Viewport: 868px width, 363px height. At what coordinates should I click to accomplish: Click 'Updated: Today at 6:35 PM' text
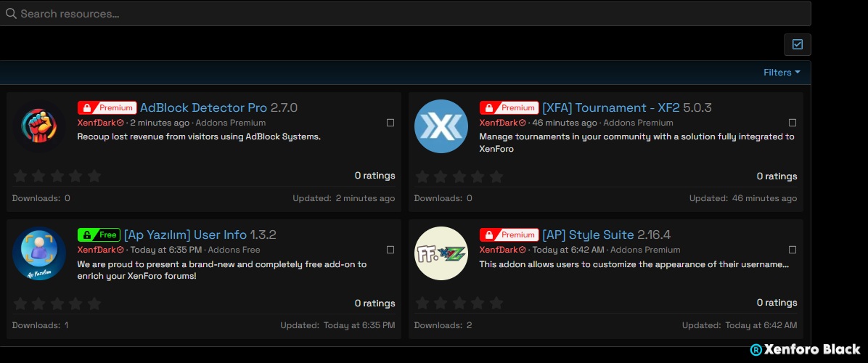337,325
